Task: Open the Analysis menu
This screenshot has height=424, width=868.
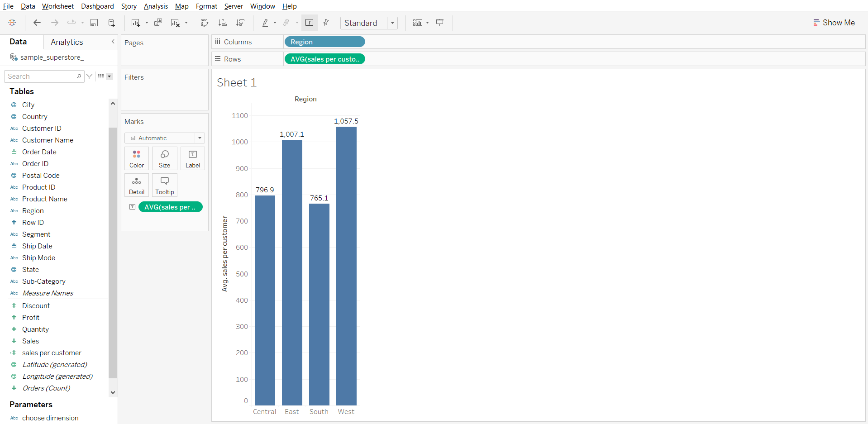Action: pyautogui.click(x=156, y=6)
